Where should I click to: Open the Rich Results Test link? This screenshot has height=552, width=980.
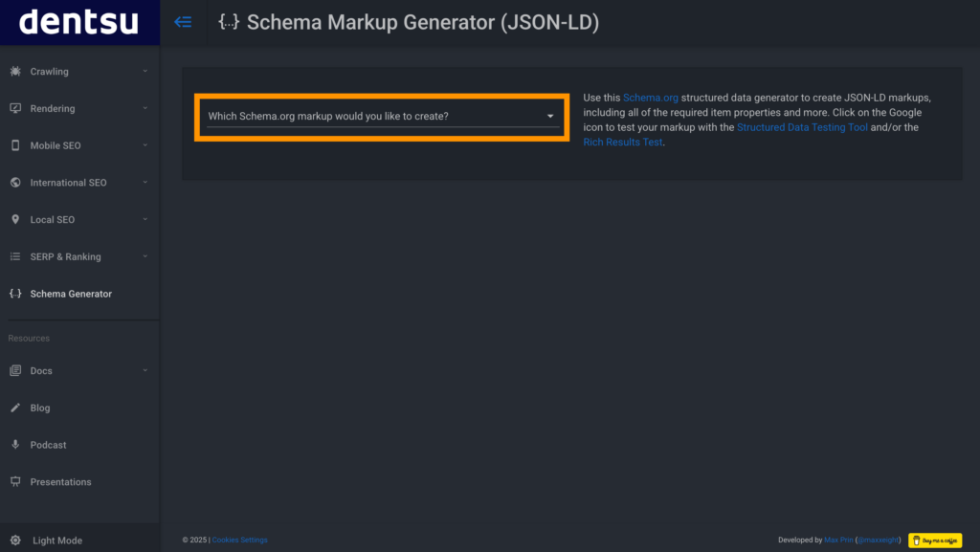coord(622,143)
